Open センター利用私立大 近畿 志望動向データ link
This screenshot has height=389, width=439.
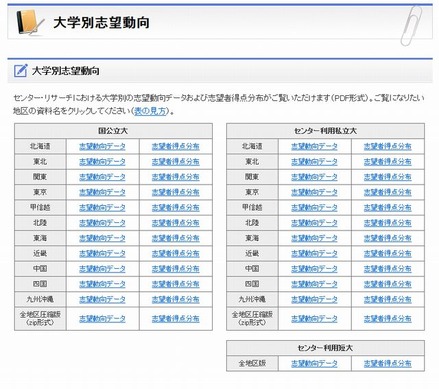[x=314, y=254]
